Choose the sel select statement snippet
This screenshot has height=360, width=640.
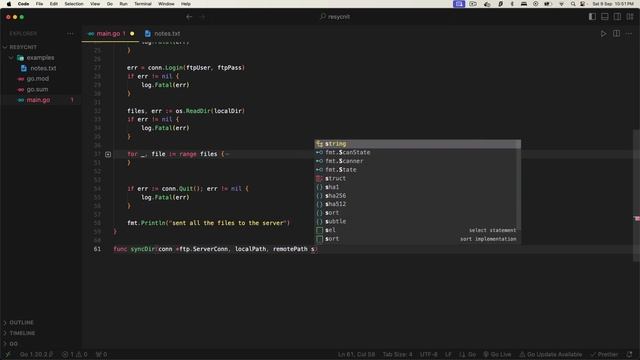pyautogui.click(x=416, y=230)
